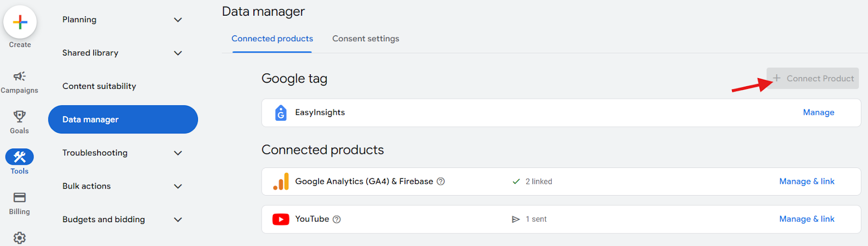Click the Data manager page title
The width and height of the screenshot is (868, 246).
263,11
